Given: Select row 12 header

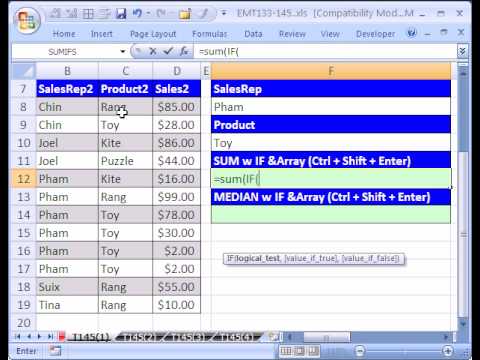Looking at the screenshot, I should coord(24,179).
